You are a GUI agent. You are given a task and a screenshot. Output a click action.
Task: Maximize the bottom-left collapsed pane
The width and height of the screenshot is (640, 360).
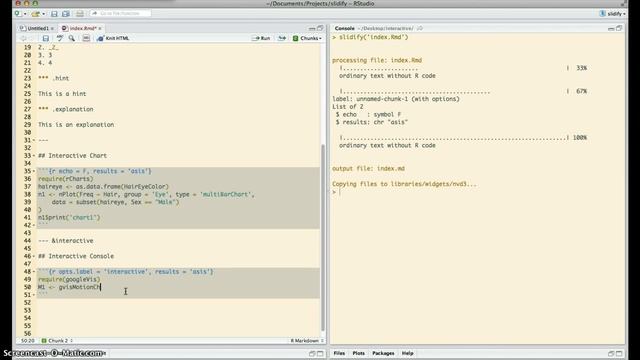[320, 353]
